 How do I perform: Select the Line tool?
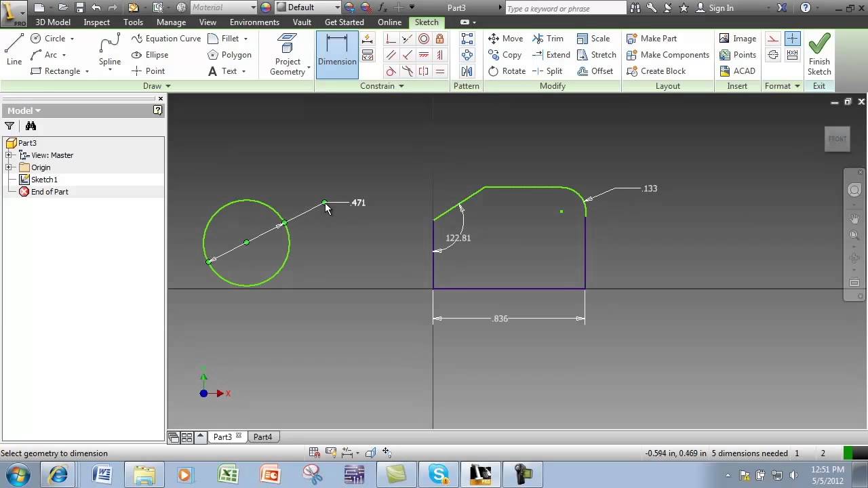point(14,49)
